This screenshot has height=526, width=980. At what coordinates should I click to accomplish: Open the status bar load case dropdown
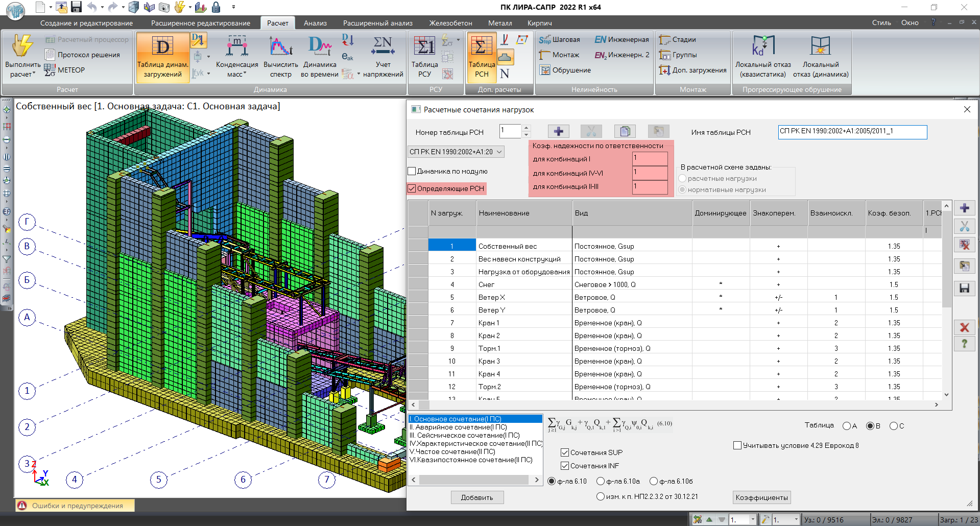coord(752,520)
